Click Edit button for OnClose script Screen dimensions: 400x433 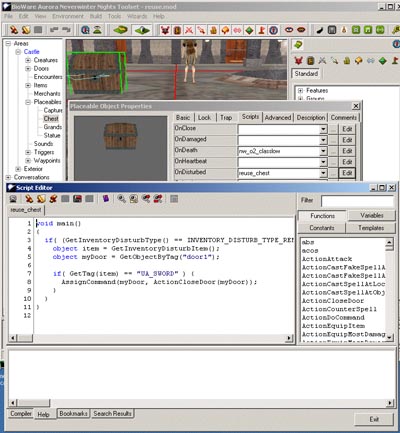[x=347, y=129]
